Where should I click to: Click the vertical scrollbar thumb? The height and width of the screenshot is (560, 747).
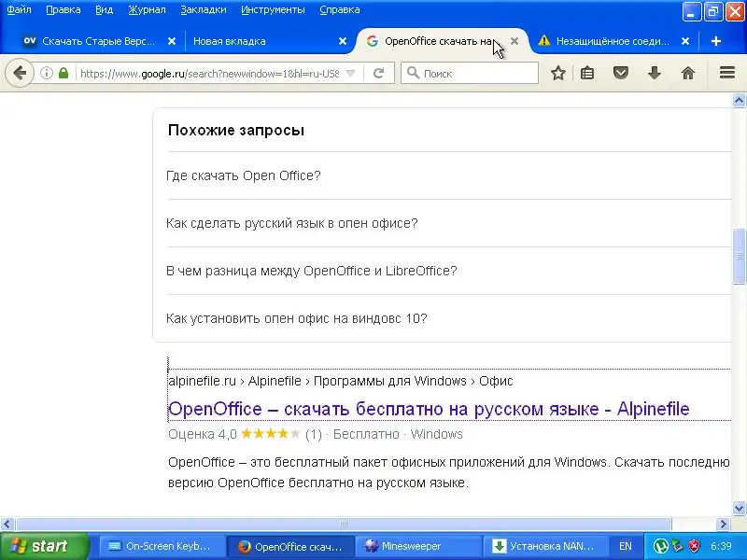pos(739,256)
